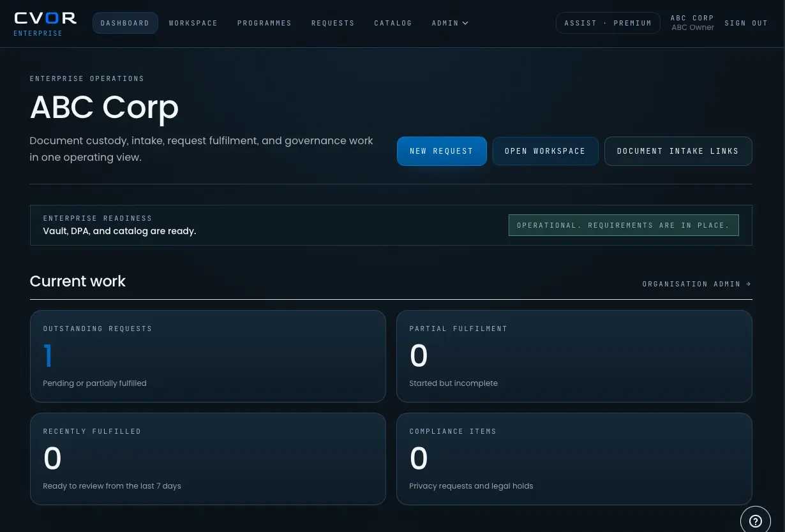Click 'Ready to review from the last 7 days'
Viewport: 785px width, 532px height.
(112, 486)
